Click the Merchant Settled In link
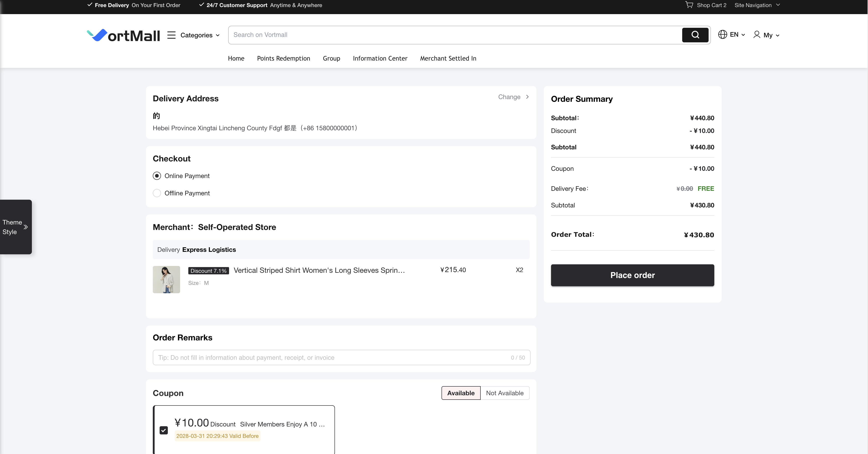The height and width of the screenshot is (454, 868). click(x=448, y=58)
